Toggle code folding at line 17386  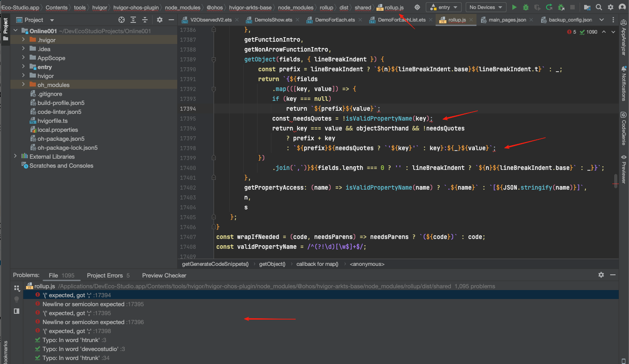click(x=214, y=30)
